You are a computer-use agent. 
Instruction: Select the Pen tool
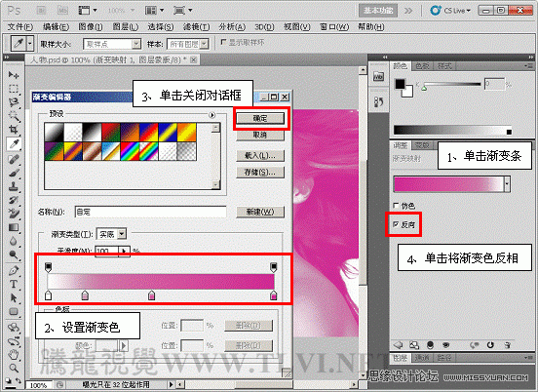point(14,270)
